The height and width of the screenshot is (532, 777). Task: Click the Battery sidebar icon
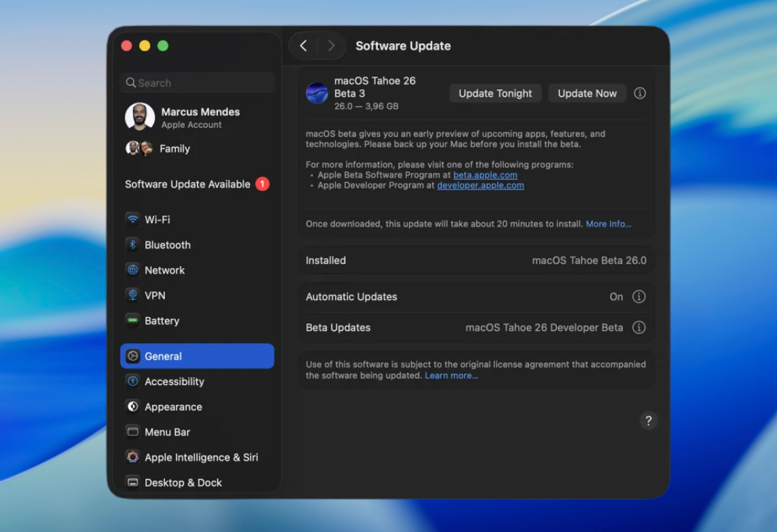pyautogui.click(x=132, y=320)
